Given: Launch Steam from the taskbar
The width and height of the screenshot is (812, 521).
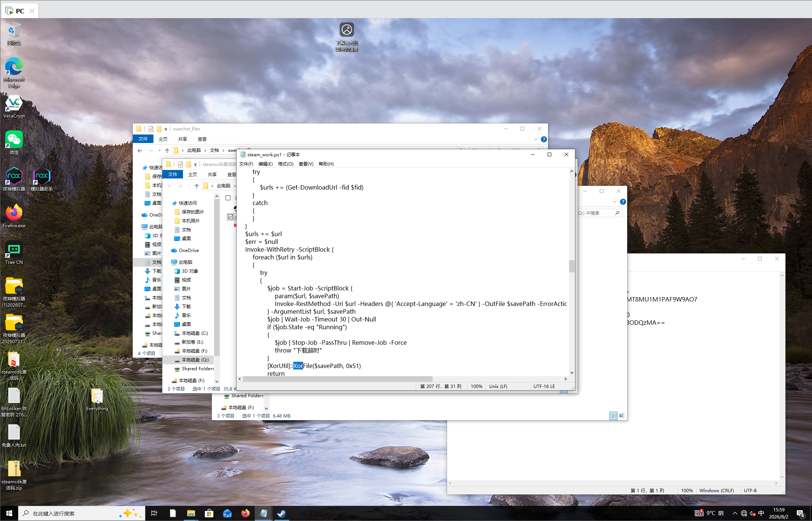Looking at the screenshot, I should [x=281, y=513].
